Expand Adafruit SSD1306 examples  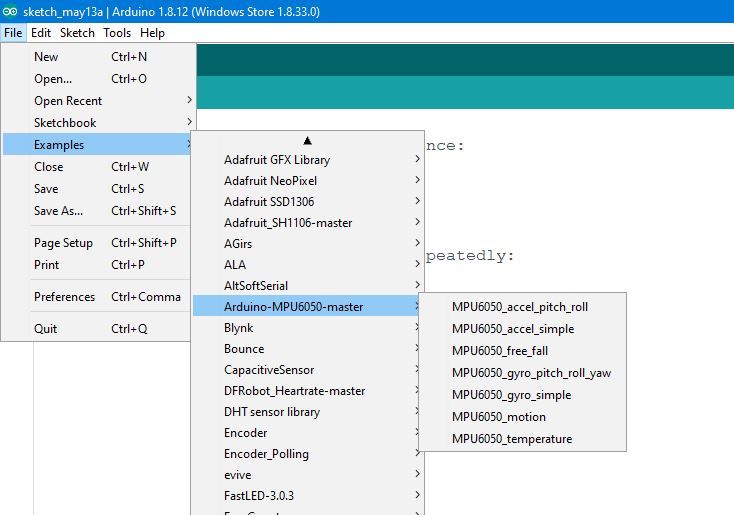point(308,202)
